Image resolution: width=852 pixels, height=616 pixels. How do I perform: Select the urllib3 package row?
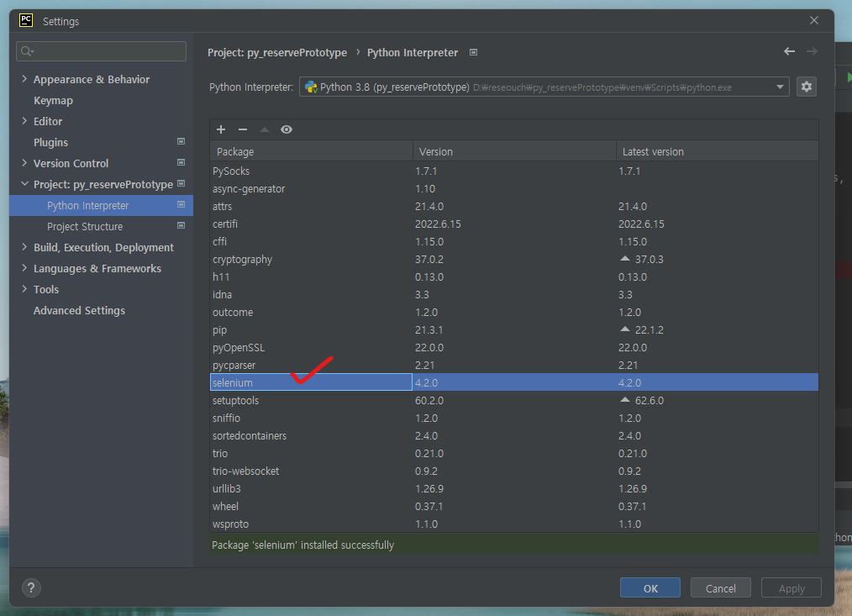coord(514,489)
